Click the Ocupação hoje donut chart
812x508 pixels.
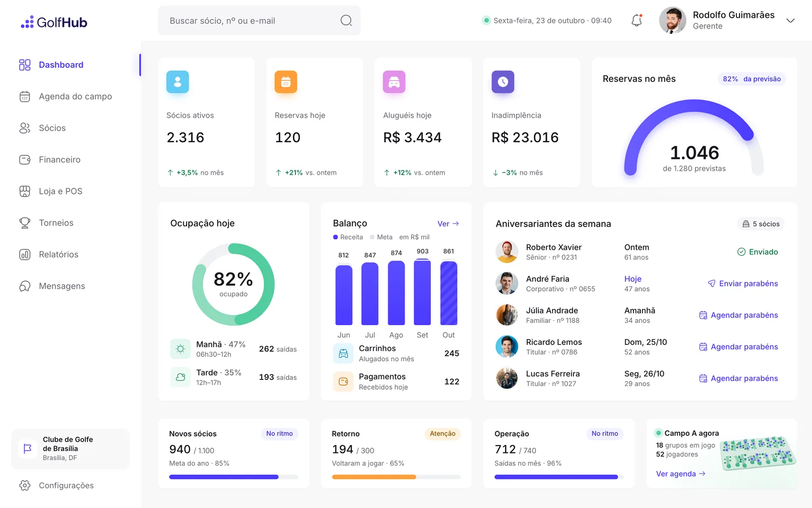pyautogui.click(x=233, y=284)
